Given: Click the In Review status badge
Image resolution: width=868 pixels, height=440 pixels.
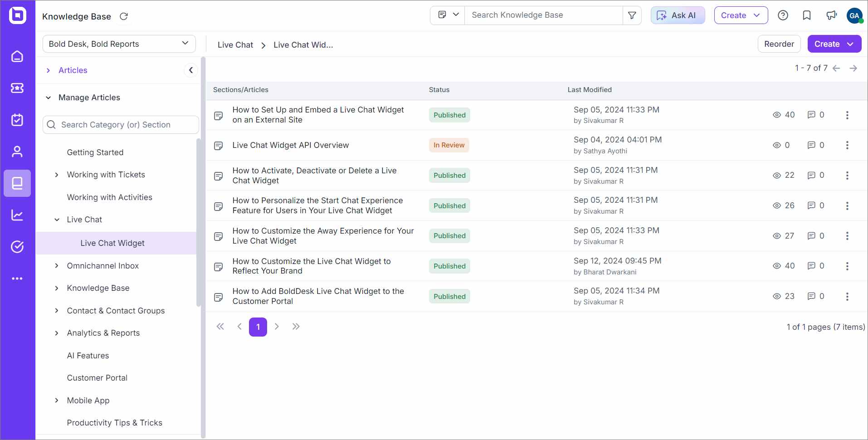Looking at the screenshot, I should [449, 145].
